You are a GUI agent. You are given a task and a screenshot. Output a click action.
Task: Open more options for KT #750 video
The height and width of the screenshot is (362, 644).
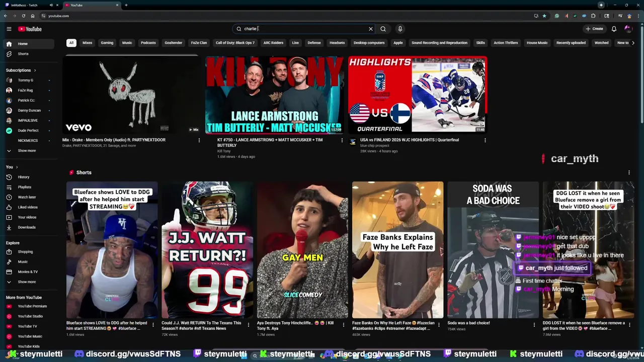click(x=342, y=140)
